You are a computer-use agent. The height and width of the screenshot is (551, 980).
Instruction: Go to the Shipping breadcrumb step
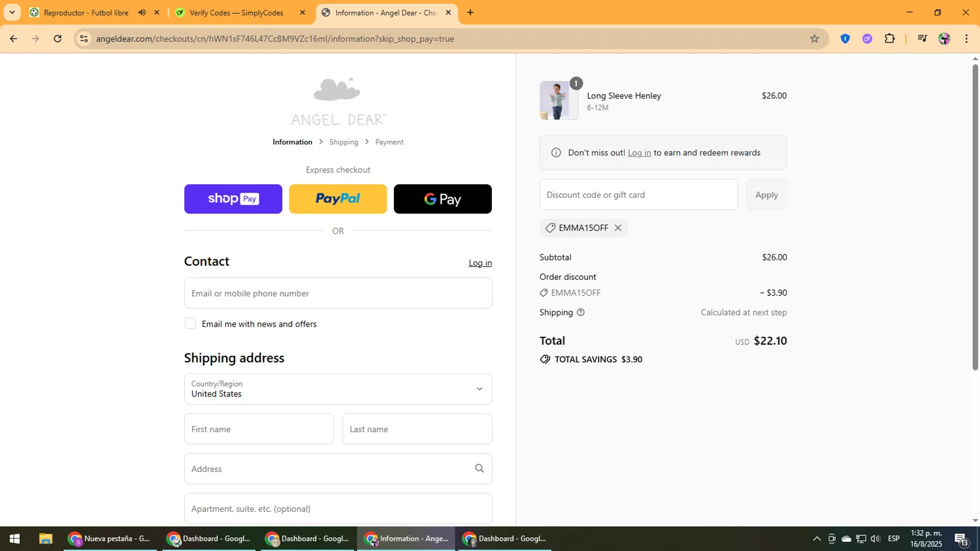[x=344, y=142]
